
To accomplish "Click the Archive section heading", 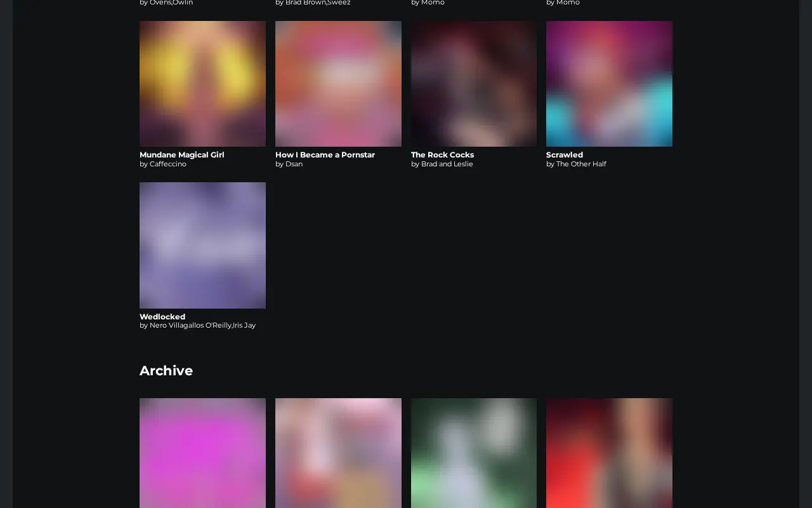I will [x=166, y=371].
